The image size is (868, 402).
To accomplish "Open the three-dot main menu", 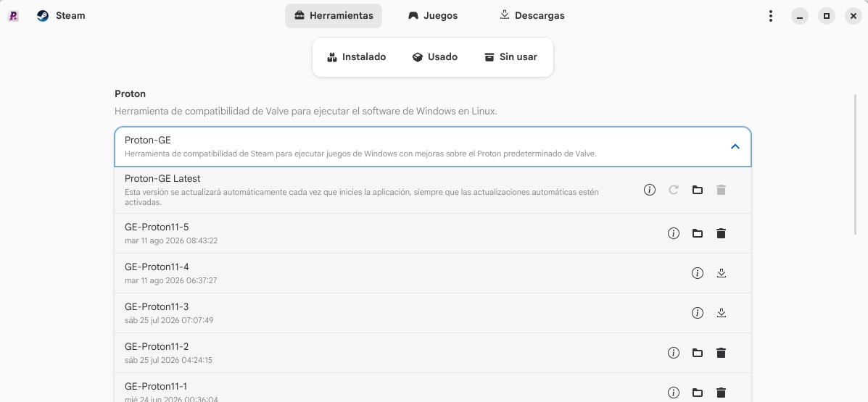I will click(771, 16).
